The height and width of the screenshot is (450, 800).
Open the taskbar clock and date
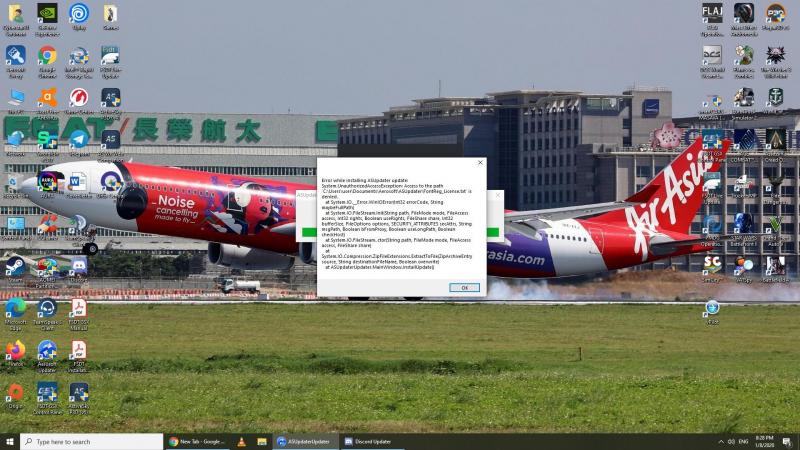[764, 442]
